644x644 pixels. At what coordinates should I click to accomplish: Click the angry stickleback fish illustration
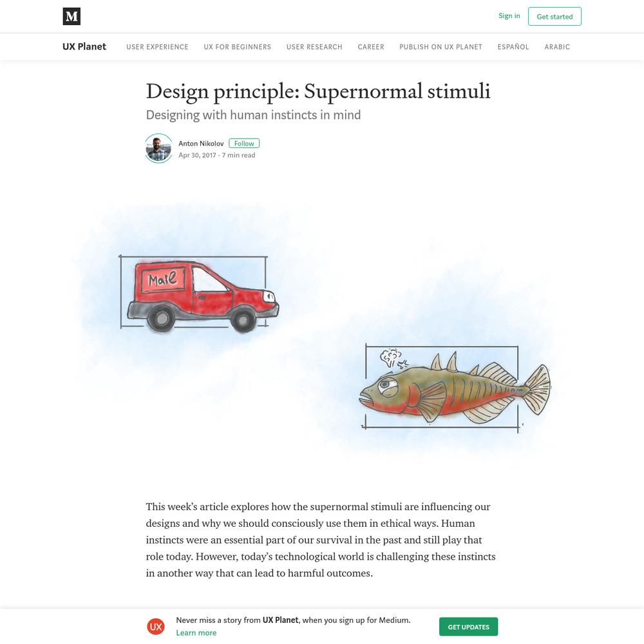pos(455,389)
